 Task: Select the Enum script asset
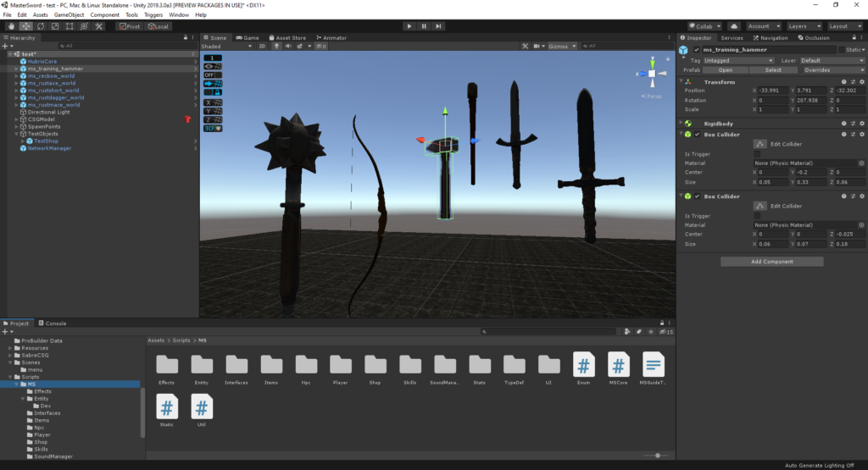583,365
